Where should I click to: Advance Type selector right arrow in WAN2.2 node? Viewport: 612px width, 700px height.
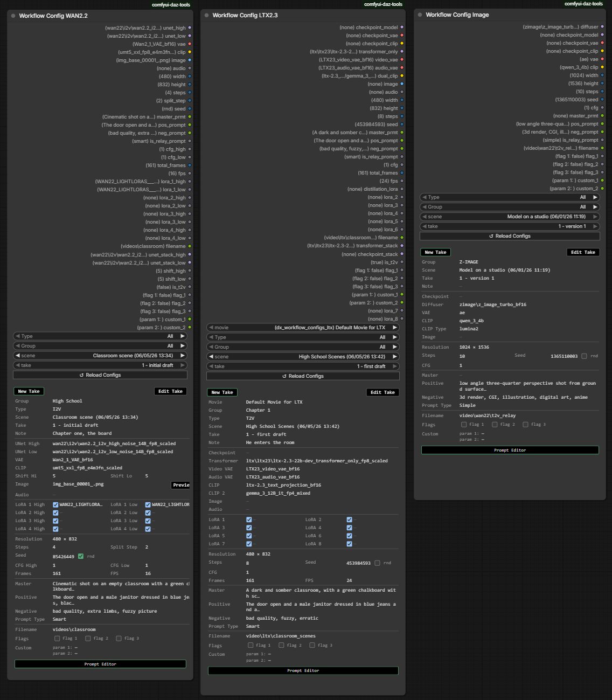tap(183, 336)
